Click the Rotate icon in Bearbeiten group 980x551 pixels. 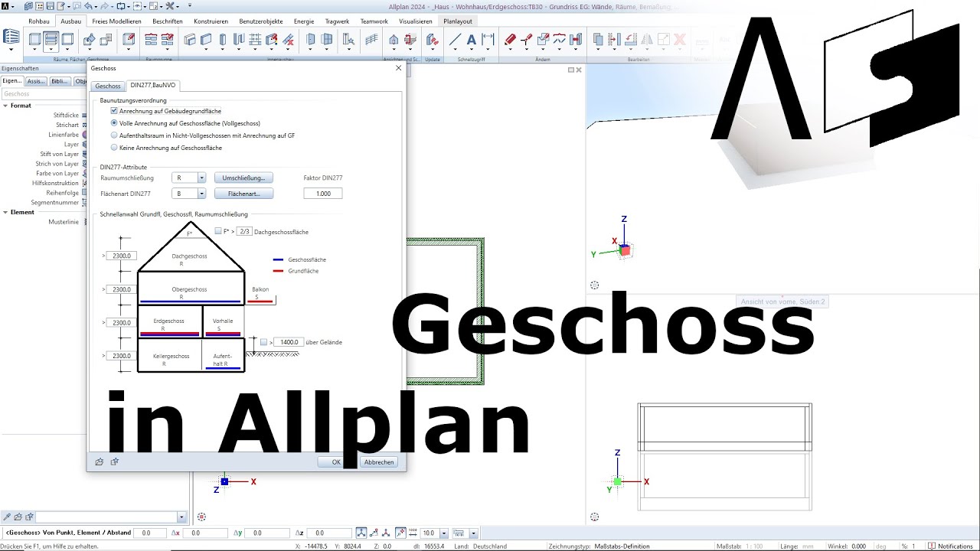click(x=631, y=39)
